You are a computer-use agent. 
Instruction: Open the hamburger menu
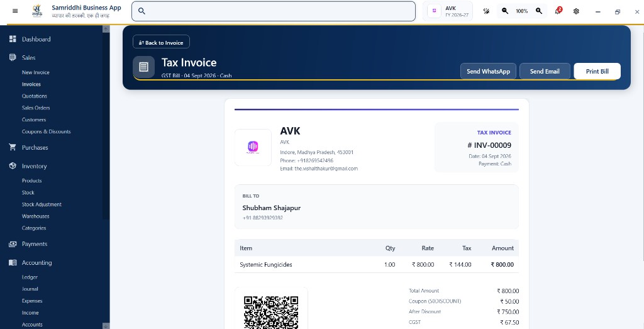coord(15,11)
